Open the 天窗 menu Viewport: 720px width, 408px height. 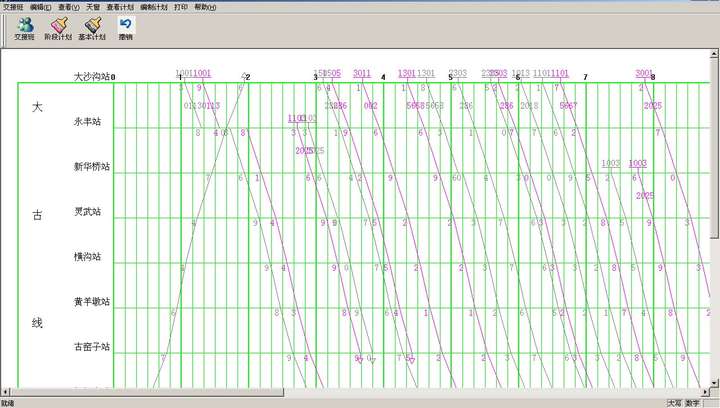click(x=93, y=7)
